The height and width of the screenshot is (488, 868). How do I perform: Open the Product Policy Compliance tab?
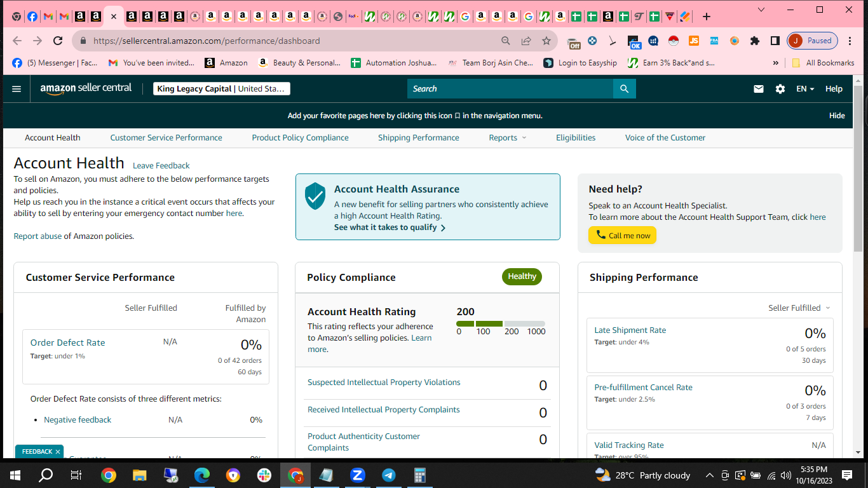tap(300, 137)
